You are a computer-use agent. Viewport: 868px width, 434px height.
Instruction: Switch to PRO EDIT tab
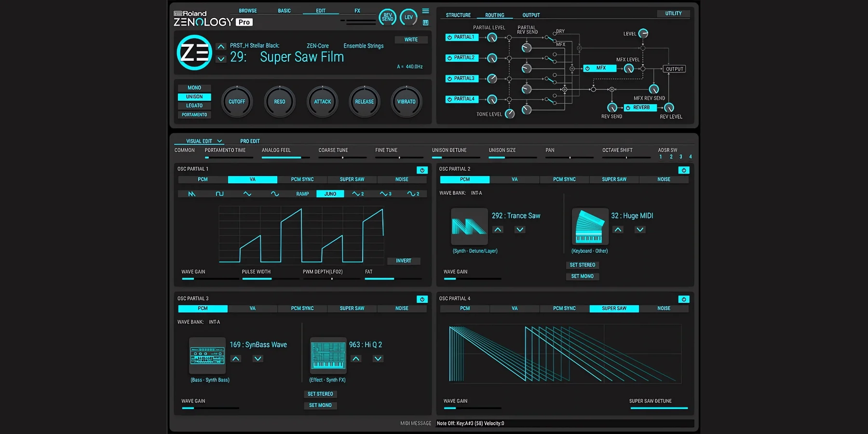pos(250,141)
